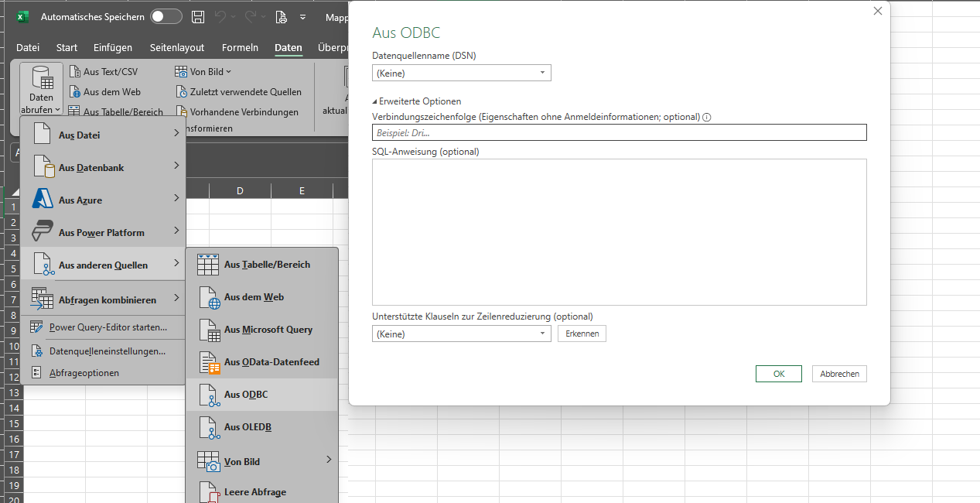Choose Aus OLEDB in the submenu
980x503 pixels.
click(262, 426)
